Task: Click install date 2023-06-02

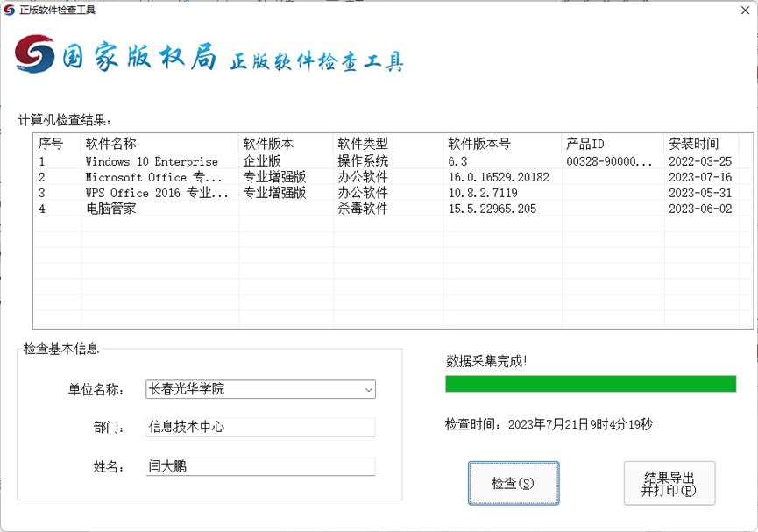Action: 700,209
